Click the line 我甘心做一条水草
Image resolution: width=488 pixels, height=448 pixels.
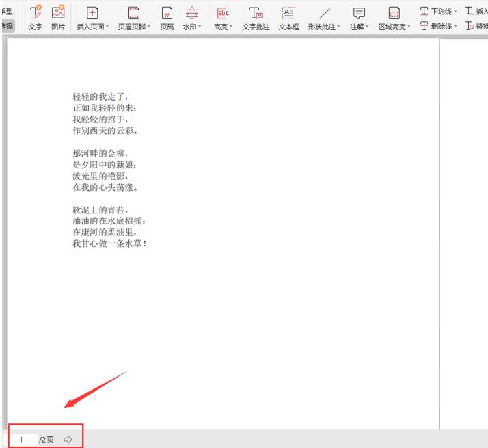click(109, 243)
